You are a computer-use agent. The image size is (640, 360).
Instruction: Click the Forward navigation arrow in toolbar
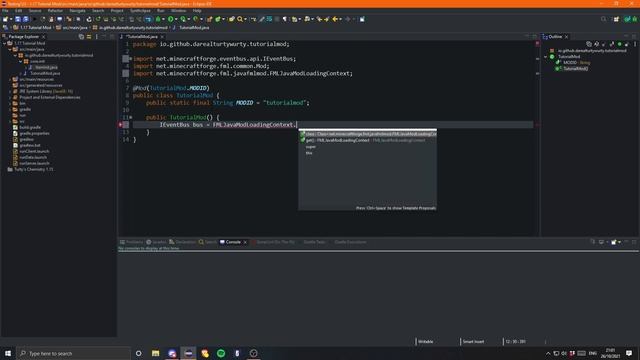[348, 19]
